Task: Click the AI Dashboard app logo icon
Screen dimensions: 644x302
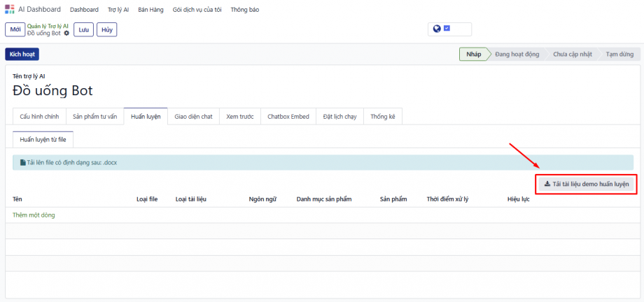Action: [9, 10]
